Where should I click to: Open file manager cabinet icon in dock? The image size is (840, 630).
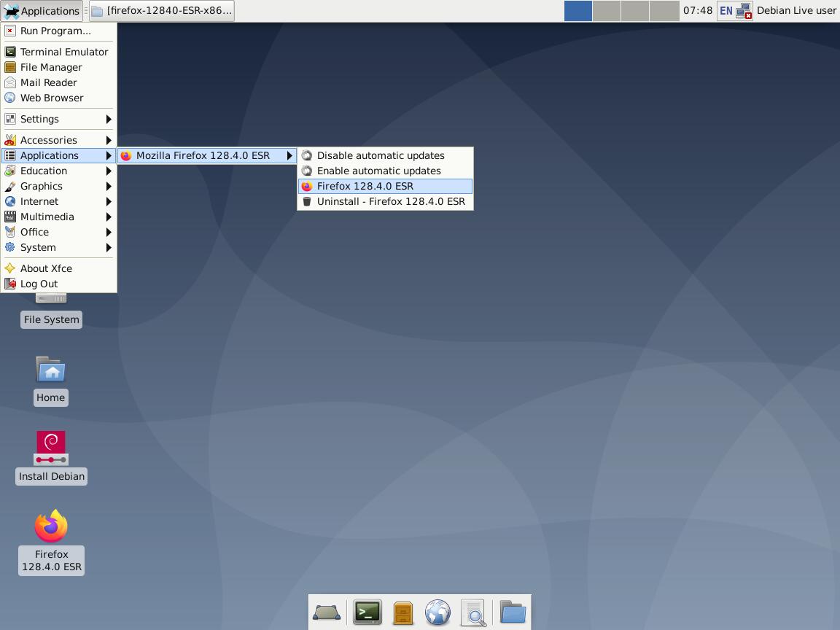pyautogui.click(x=402, y=612)
